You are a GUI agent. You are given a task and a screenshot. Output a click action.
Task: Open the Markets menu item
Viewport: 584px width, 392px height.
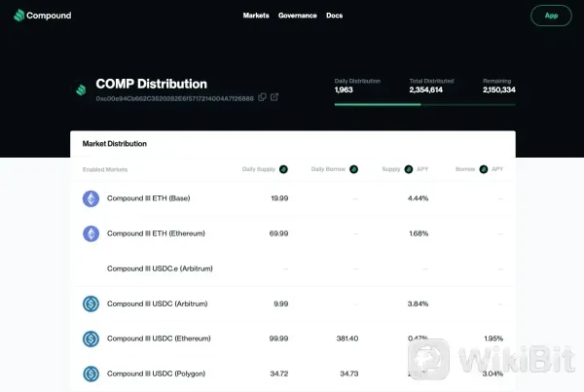[256, 16]
